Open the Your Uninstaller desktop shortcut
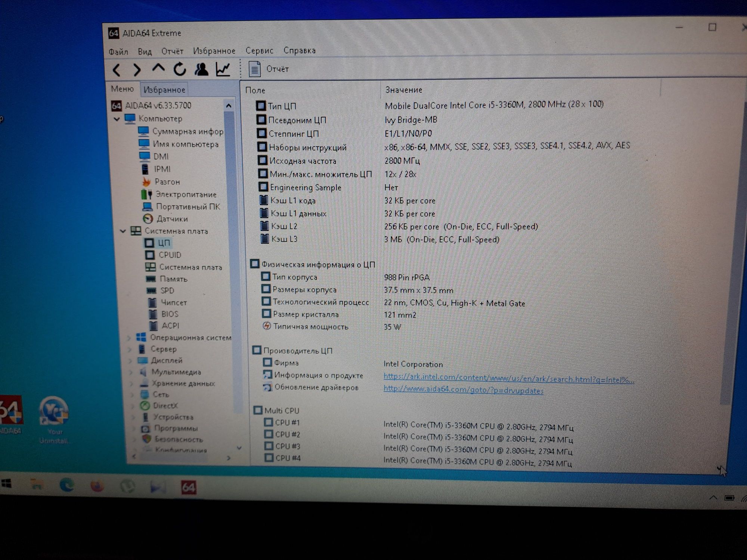747x560 pixels. coord(54,420)
